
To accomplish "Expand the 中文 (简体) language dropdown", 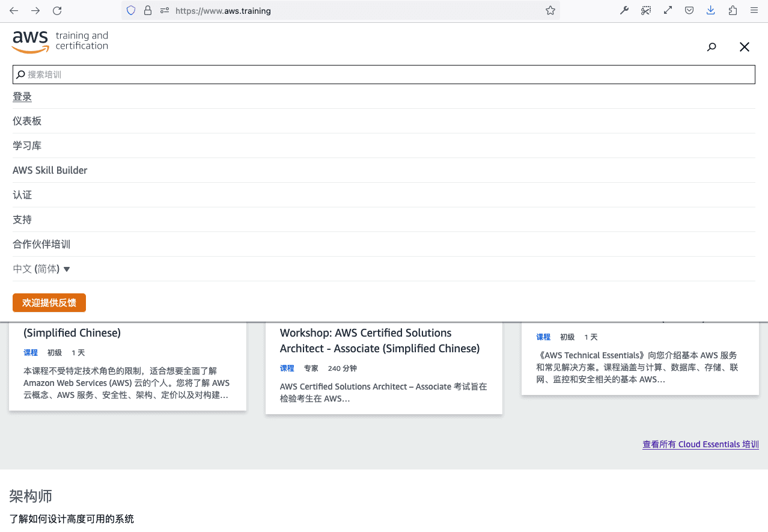I will 41,269.
